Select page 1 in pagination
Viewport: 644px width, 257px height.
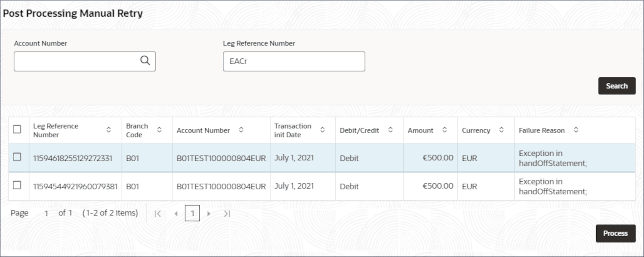tap(192, 213)
